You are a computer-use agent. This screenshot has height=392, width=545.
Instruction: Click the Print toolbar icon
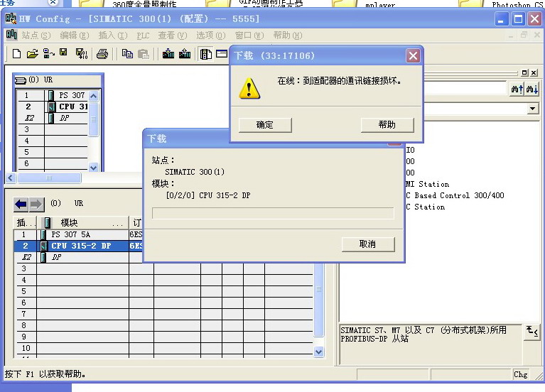102,54
